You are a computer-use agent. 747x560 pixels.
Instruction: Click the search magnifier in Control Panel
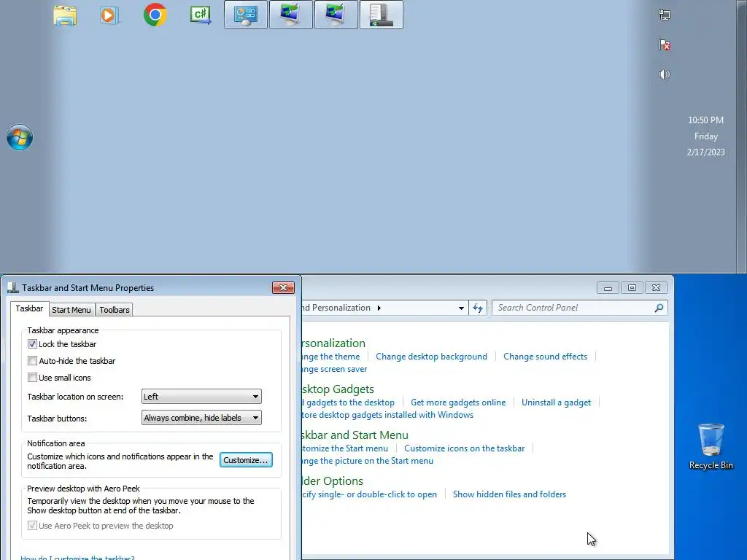(x=659, y=308)
